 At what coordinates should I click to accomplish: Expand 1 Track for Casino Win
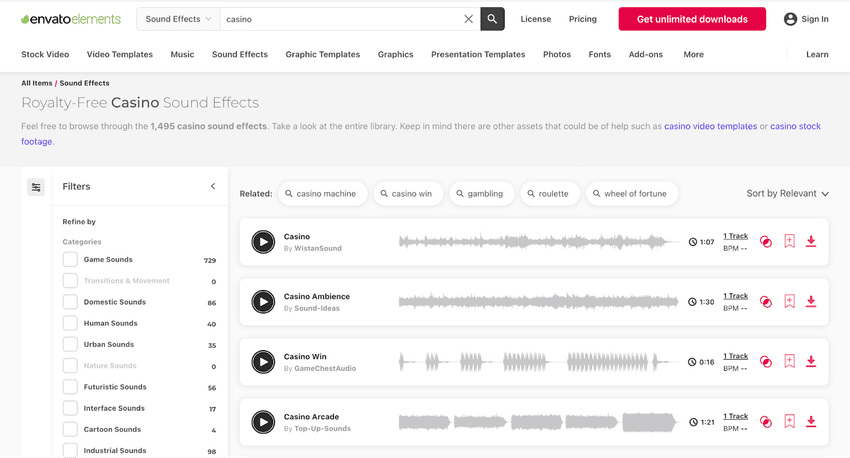pyautogui.click(x=735, y=356)
